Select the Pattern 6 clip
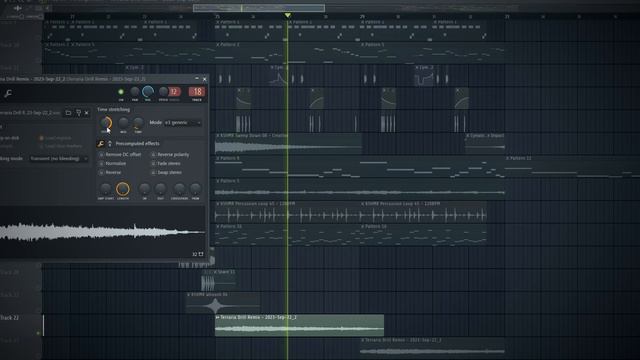 (360, 167)
